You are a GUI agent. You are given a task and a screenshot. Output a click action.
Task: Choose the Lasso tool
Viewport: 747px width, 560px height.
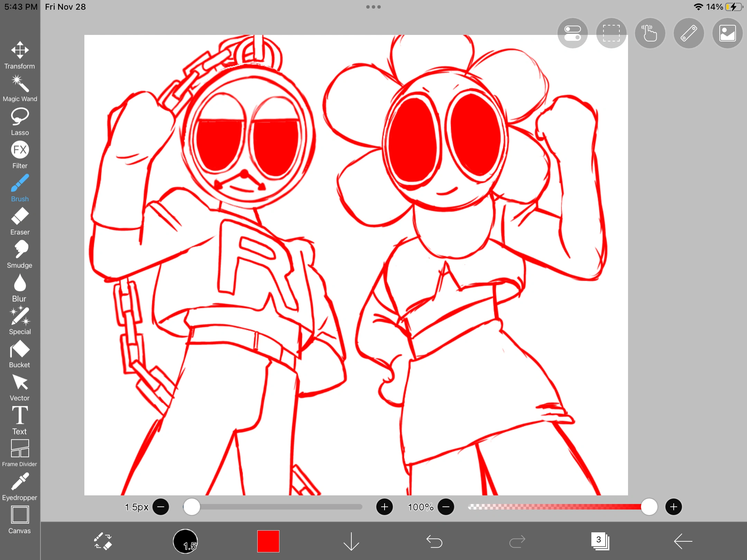(20, 121)
